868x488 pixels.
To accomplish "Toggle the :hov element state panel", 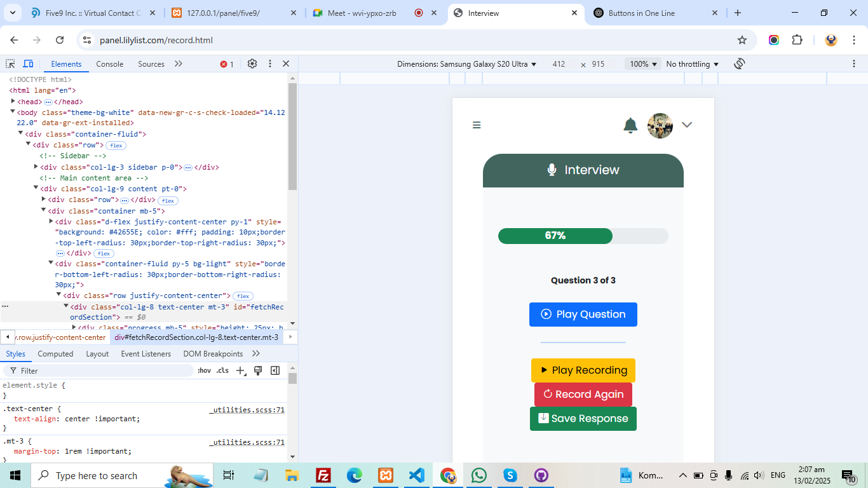I will coord(204,370).
